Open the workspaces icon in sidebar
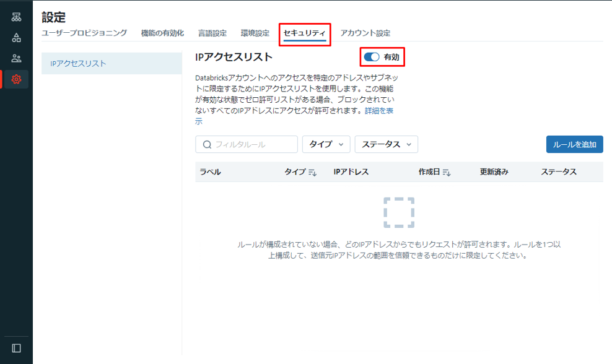 [16, 17]
